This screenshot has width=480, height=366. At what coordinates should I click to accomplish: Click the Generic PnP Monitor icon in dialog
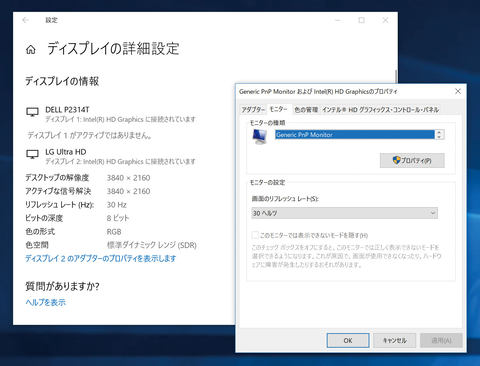click(260, 136)
